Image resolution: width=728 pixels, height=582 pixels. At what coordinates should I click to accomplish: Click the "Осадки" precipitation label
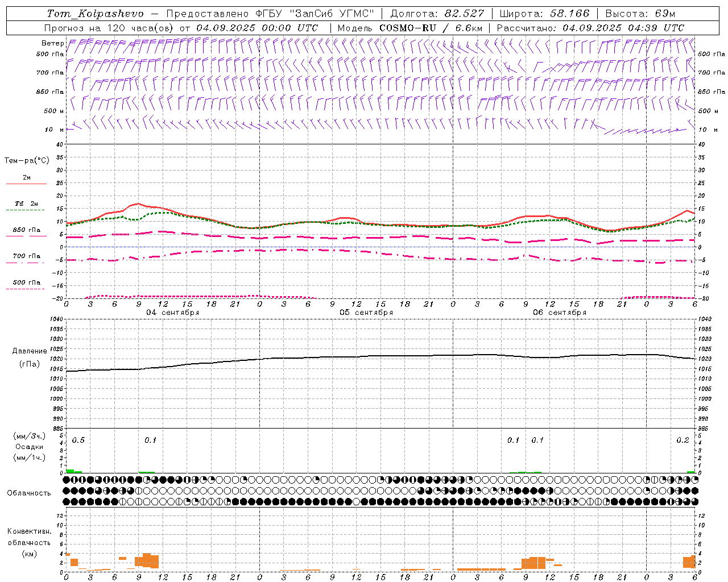pos(30,447)
